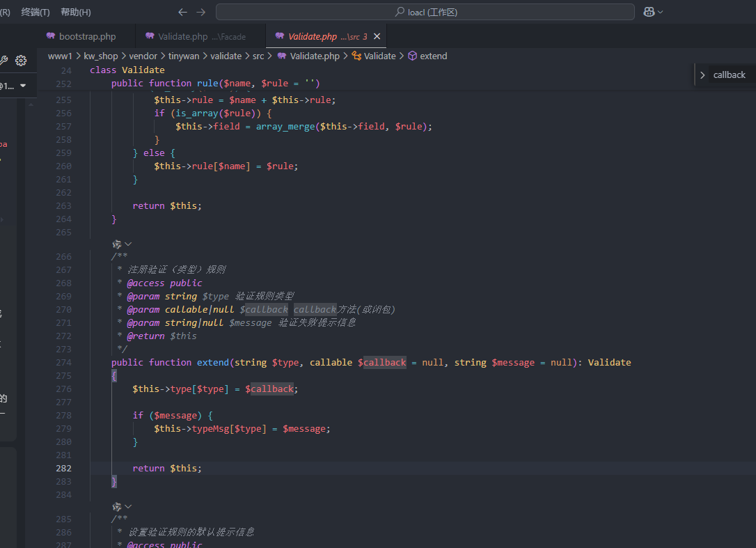
Task: Click the closing brace on line 283
Action: [x=114, y=481]
